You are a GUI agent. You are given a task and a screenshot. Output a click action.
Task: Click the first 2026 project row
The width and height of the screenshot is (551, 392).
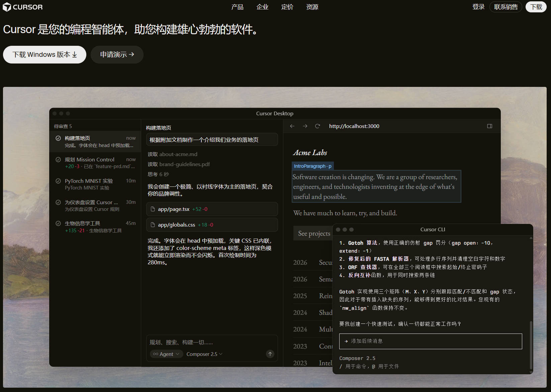pyautogui.click(x=313, y=262)
